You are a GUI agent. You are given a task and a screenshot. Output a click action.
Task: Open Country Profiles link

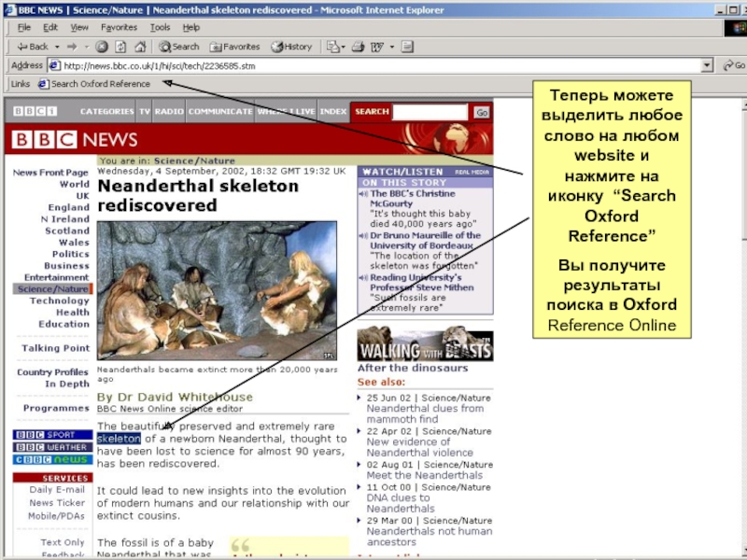pos(53,372)
